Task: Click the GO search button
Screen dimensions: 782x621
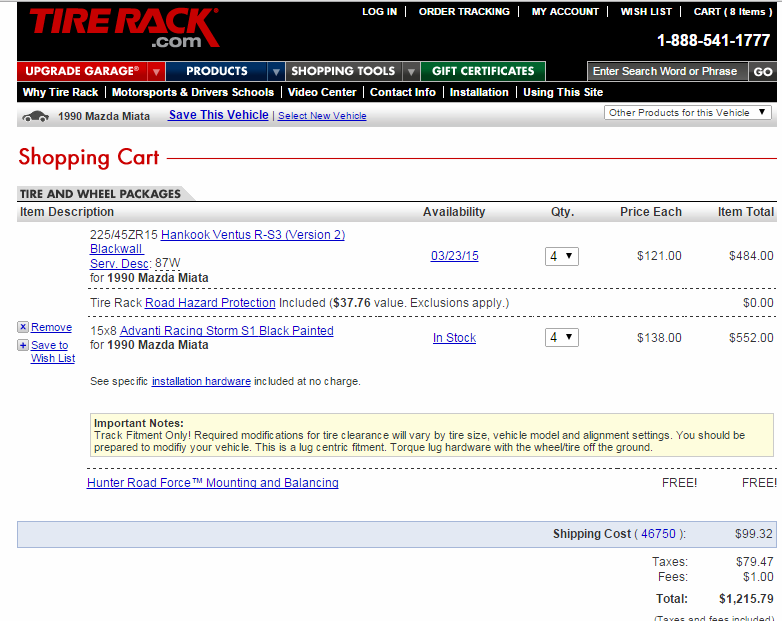Action: pos(763,72)
